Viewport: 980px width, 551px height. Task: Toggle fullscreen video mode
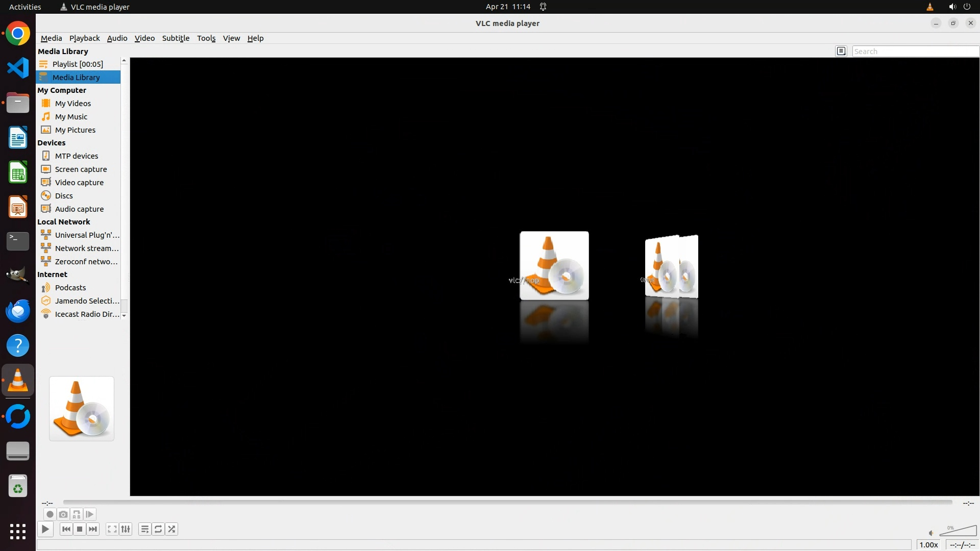(x=112, y=529)
